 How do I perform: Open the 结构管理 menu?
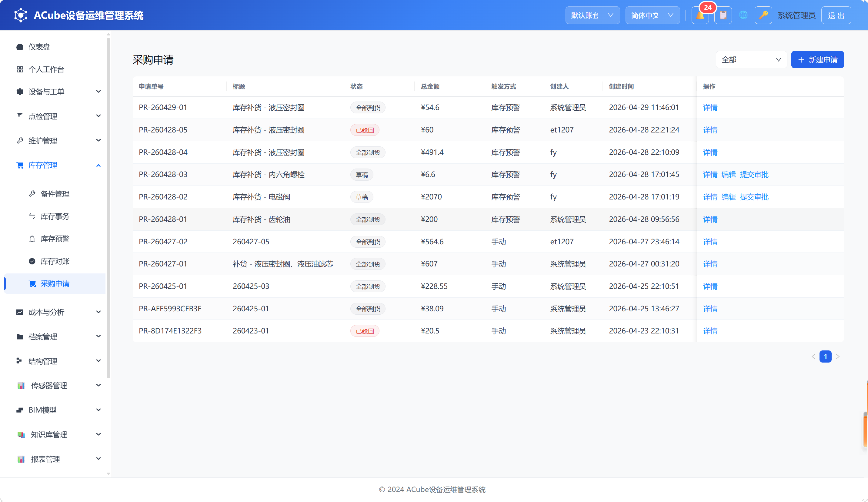tap(55, 361)
